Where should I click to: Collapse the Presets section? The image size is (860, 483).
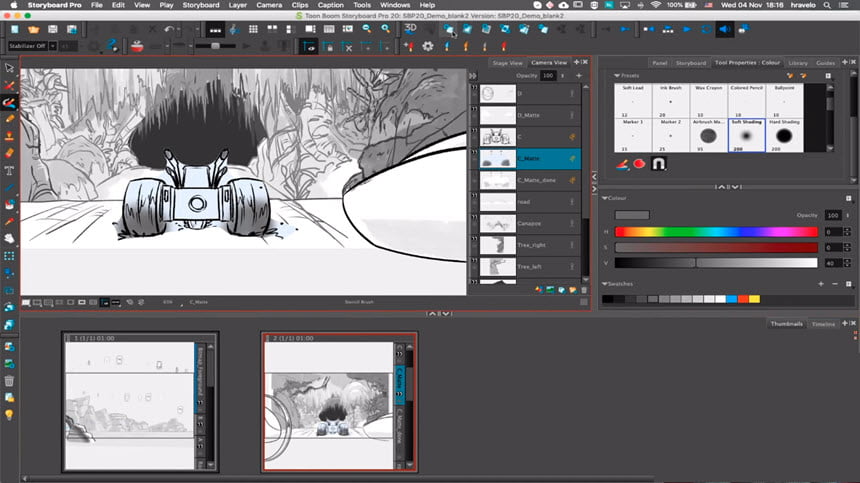(x=617, y=76)
